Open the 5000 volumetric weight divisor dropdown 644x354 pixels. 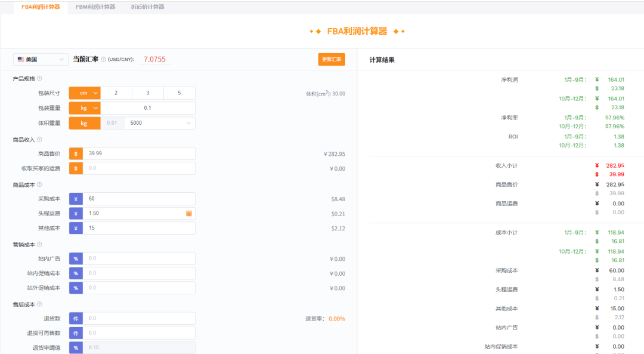coord(158,123)
